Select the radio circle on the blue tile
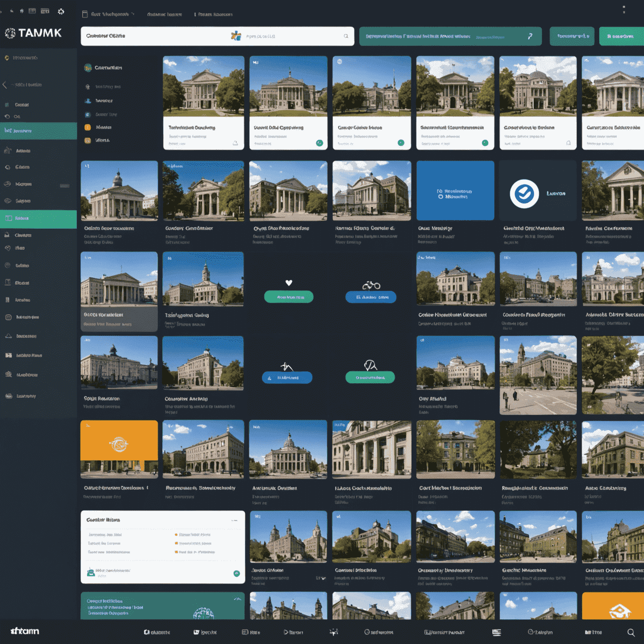Screen dimensions: 644x644 pyautogui.click(x=440, y=197)
